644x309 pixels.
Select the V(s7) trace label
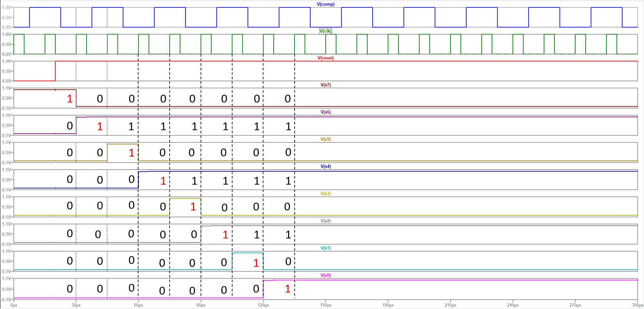point(326,85)
